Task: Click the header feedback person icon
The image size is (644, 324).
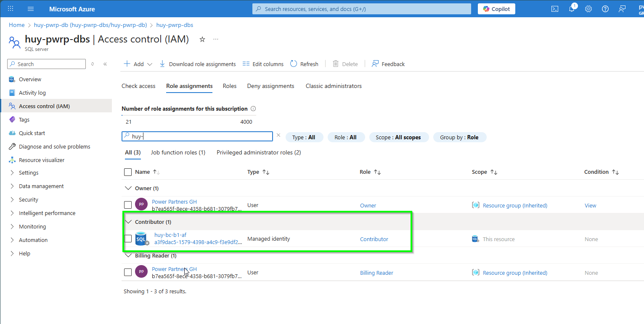Action: pyautogui.click(x=622, y=9)
